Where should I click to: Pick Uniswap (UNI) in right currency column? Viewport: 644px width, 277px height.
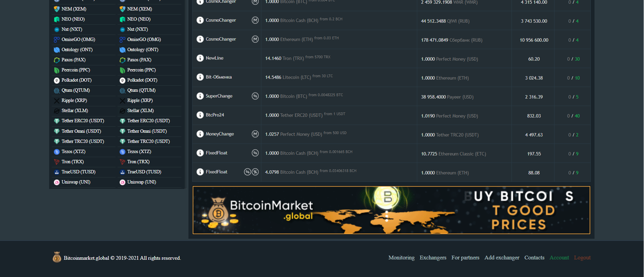[141, 182]
